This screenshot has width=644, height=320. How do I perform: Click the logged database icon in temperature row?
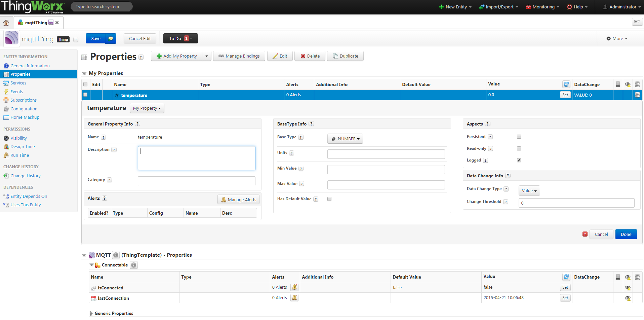[x=637, y=95]
